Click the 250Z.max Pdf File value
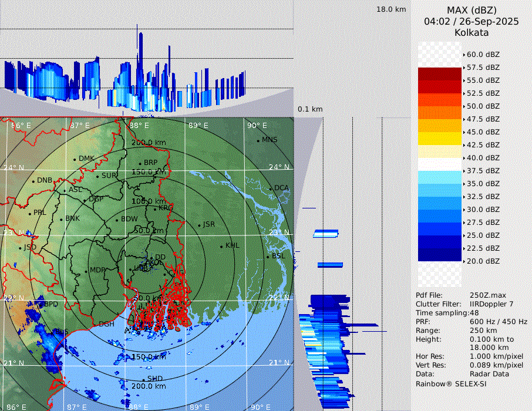 (x=487, y=295)
